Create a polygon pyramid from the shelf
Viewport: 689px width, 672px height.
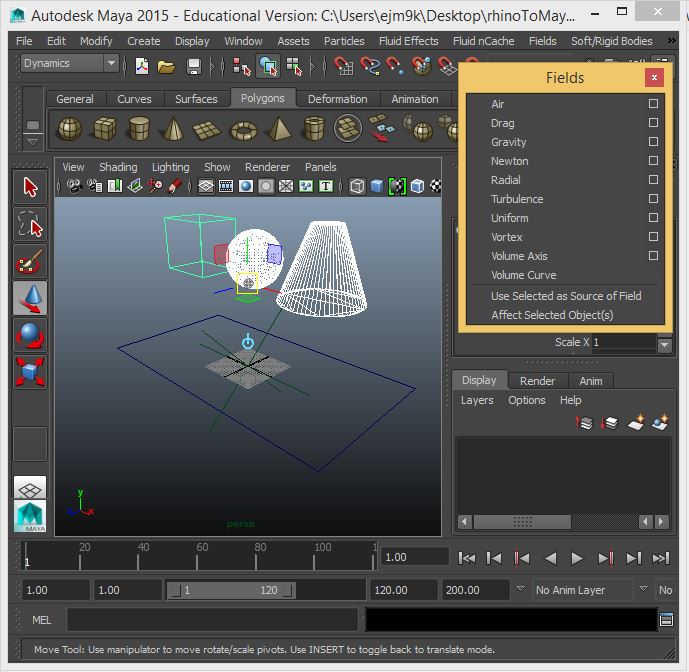279,129
